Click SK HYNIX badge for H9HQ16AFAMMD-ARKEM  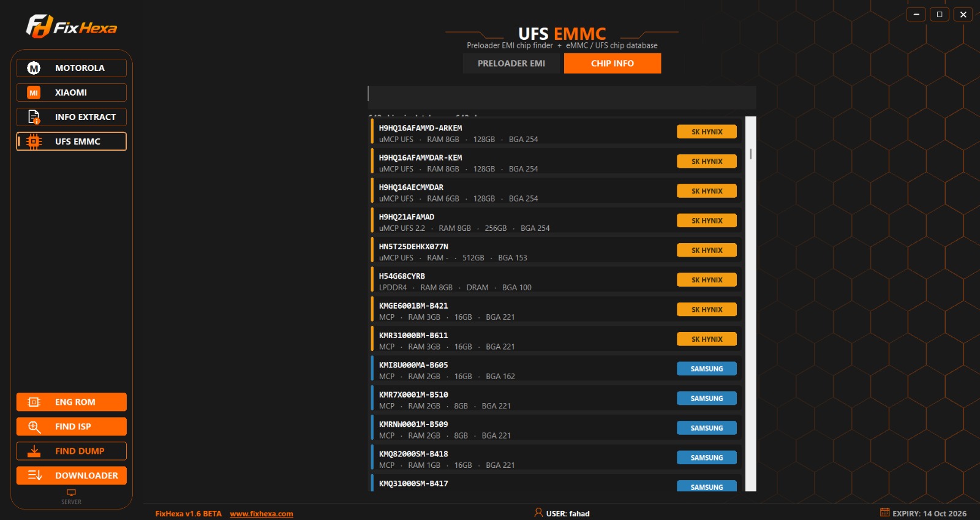pos(707,132)
